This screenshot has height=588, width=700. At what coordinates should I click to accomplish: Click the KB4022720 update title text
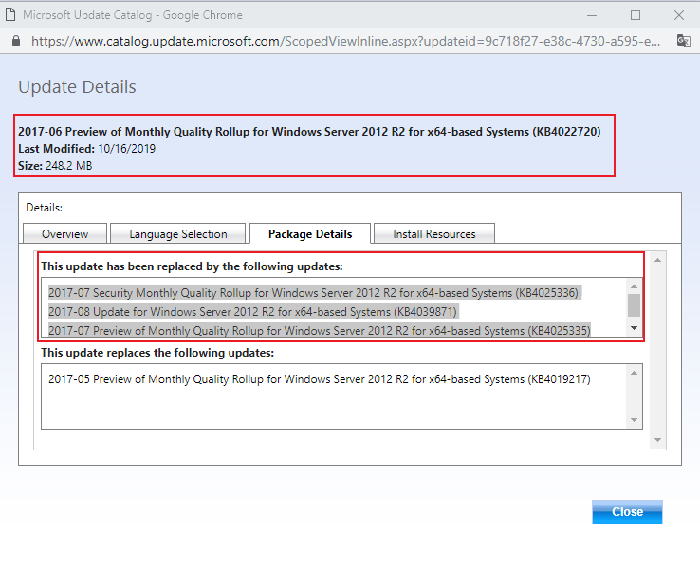point(309,132)
